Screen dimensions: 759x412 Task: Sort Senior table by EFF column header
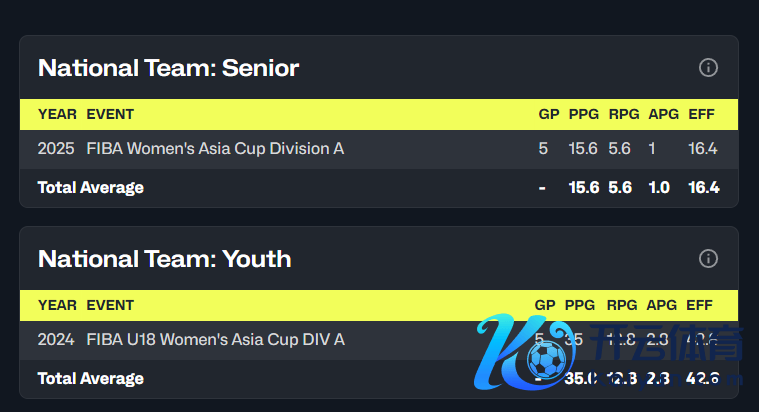702,114
